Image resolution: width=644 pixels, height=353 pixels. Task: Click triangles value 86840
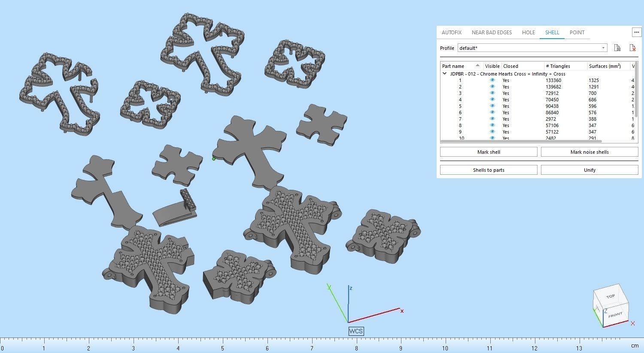[x=552, y=113]
